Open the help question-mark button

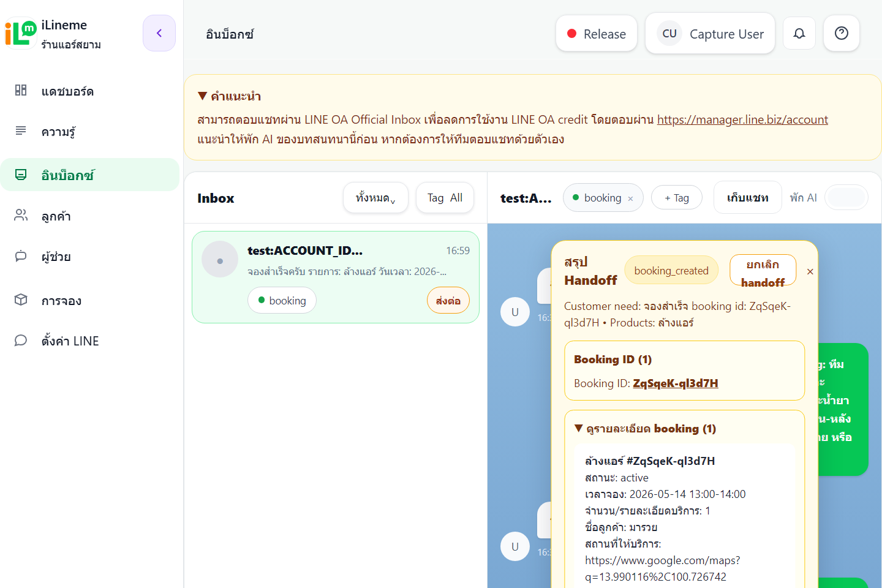[842, 33]
